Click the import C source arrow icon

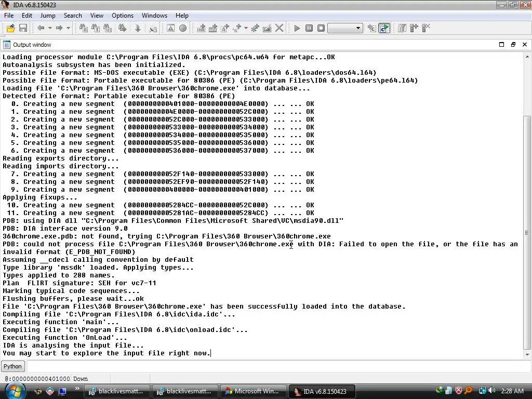coord(372,28)
